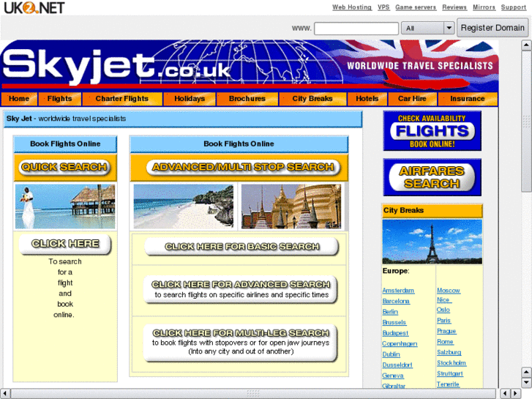Click Here For Basic Search button

click(x=241, y=247)
